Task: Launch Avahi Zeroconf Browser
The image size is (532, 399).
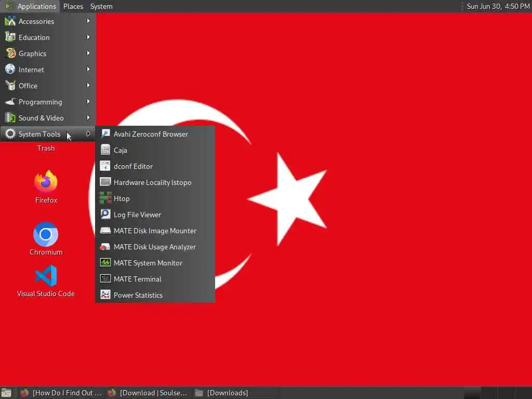Action: 155,134
